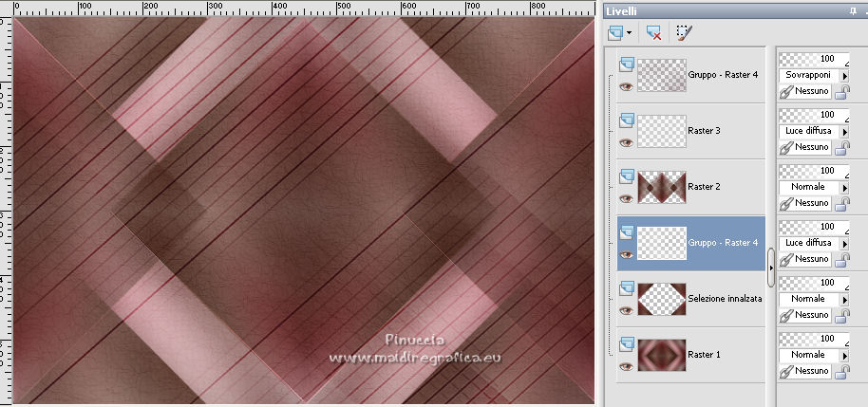
Task: Hide the Raster 3 layer via eye
Action: tap(626, 142)
